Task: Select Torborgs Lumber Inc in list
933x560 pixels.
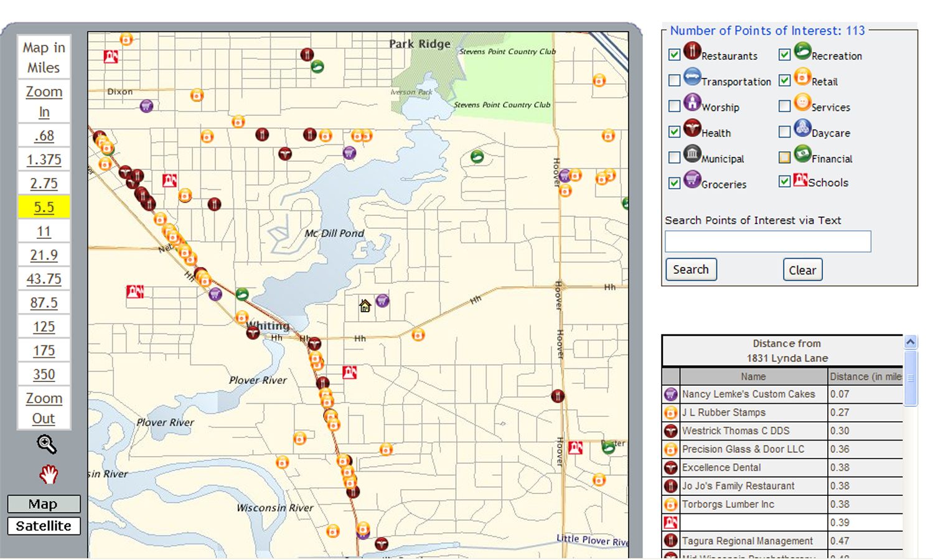Action: (x=728, y=504)
